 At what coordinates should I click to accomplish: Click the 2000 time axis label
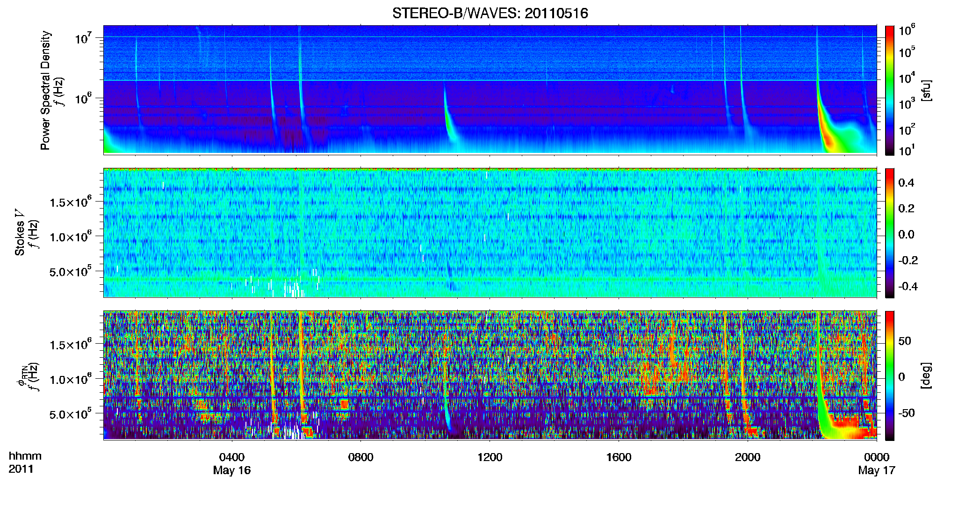(748, 457)
